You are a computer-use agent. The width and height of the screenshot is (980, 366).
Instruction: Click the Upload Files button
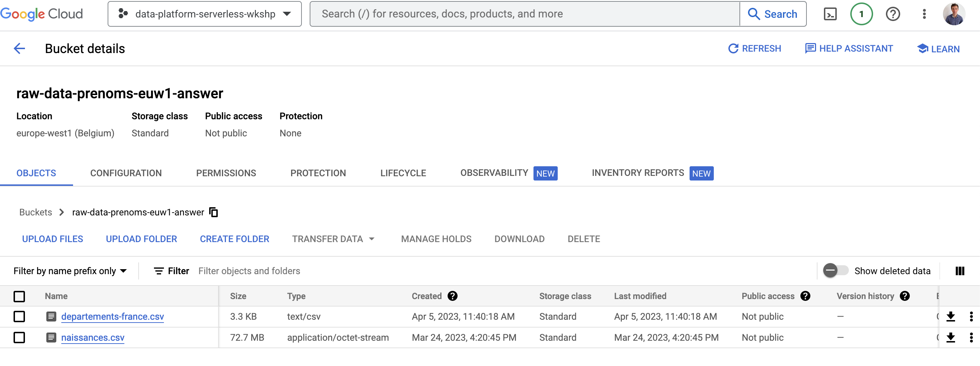(52, 239)
